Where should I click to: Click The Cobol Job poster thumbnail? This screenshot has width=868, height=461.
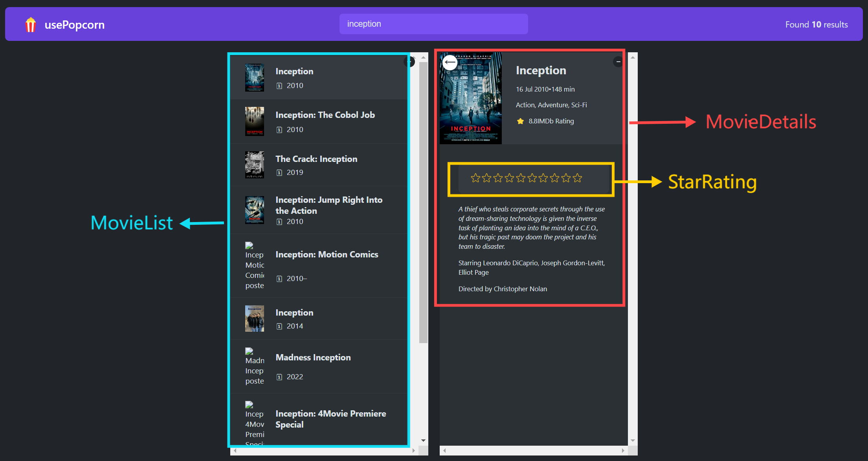pyautogui.click(x=255, y=121)
